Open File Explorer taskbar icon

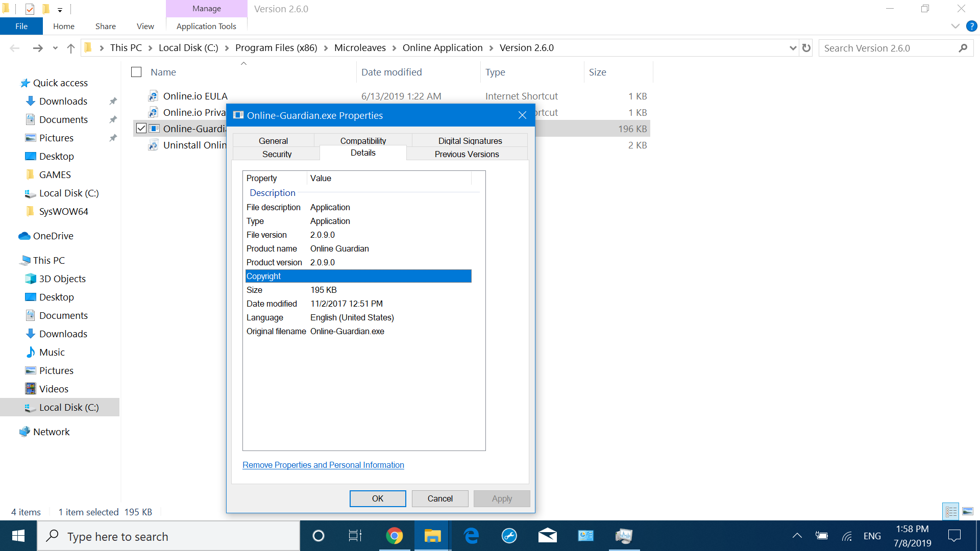[x=432, y=536]
